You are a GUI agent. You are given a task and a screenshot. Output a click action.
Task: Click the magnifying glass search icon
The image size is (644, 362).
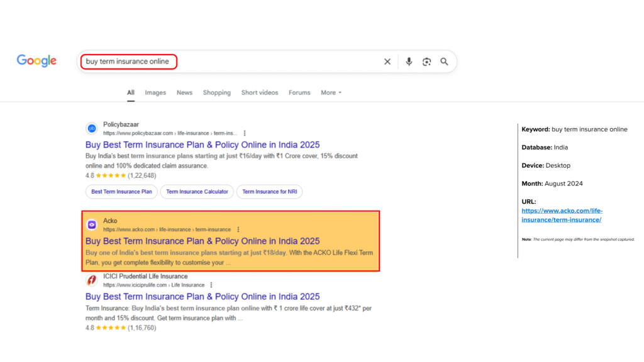pyautogui.click(x=444, y=62)
